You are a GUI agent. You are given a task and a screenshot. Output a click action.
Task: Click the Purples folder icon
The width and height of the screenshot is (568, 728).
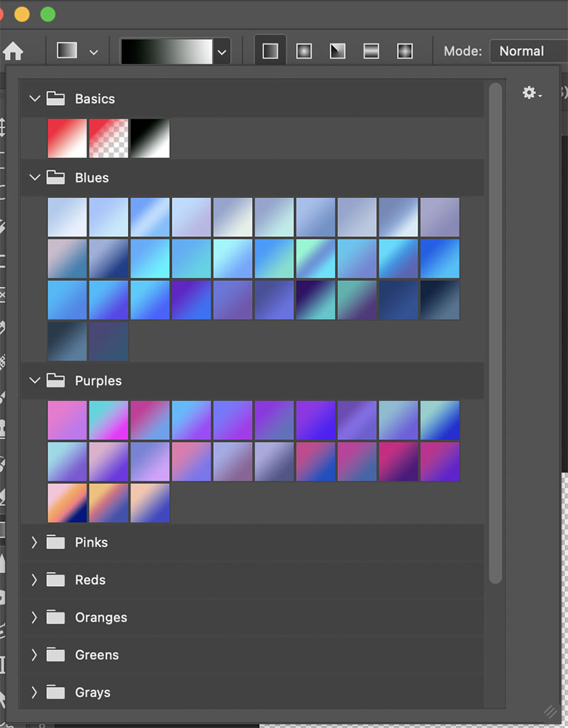[x=55, y=380]
